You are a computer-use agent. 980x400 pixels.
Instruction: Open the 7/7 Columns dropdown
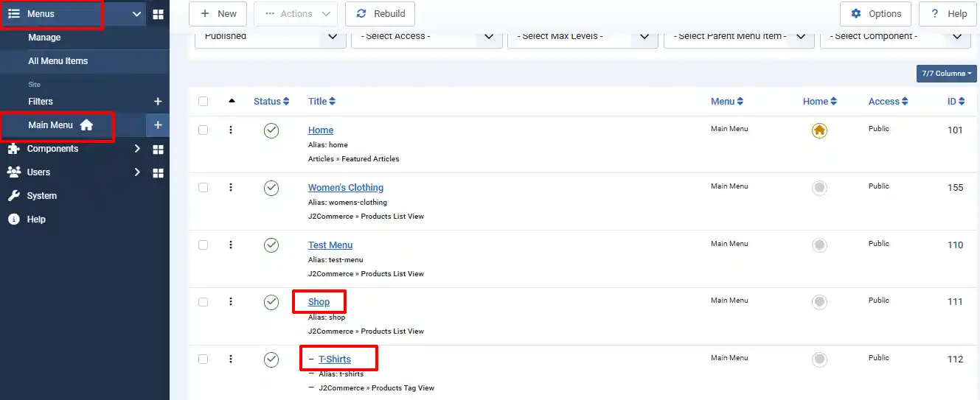[x=947, y=74]
